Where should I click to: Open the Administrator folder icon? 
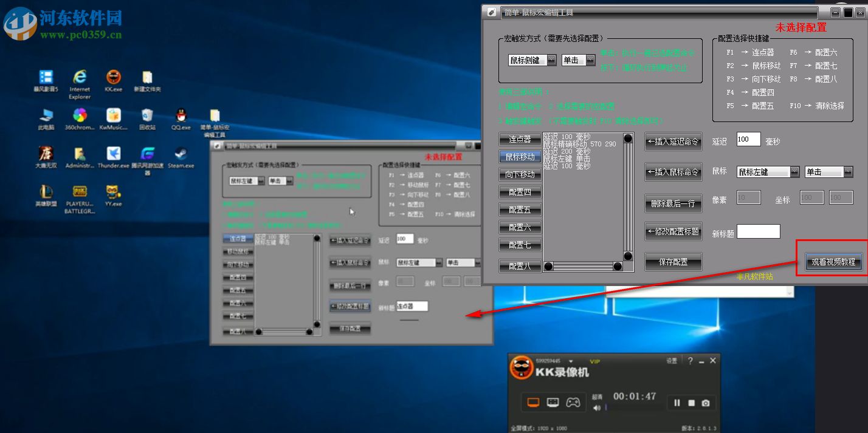click(80, 157)
